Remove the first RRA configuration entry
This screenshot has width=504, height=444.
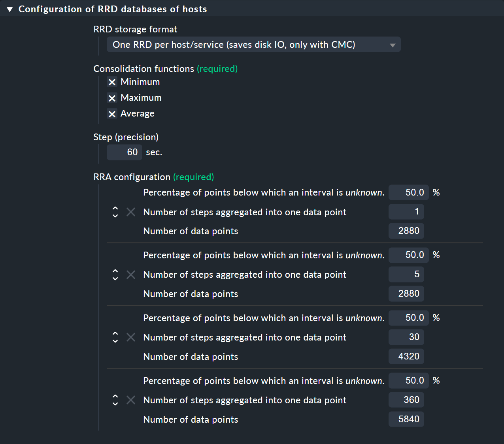(131, 212)
